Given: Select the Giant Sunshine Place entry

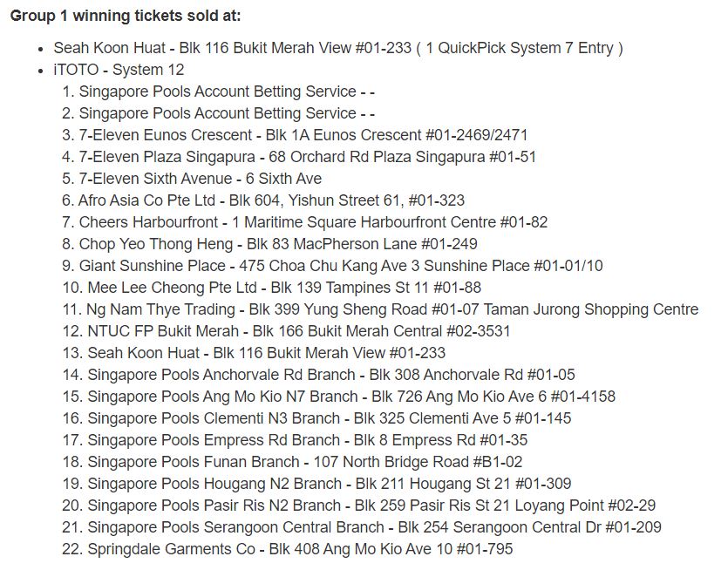Looking at the screenshot, I should 341,266.
